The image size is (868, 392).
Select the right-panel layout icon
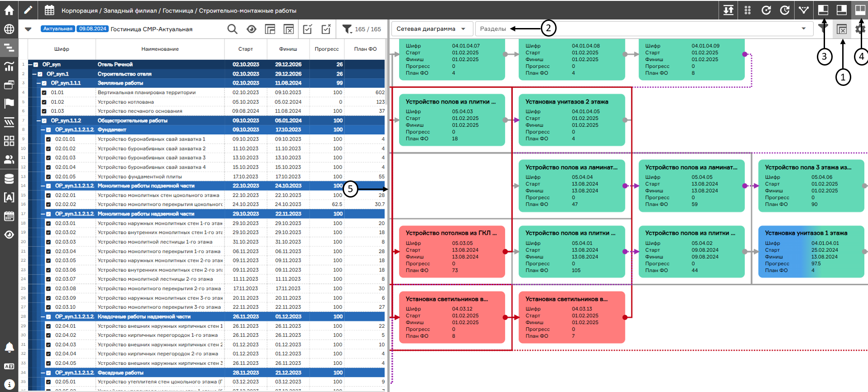(842, 10)
